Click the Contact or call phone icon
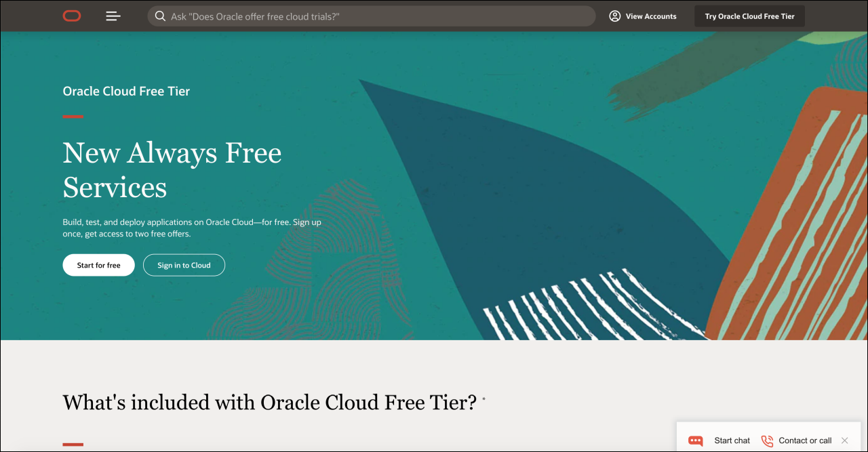The image size is (868, 452). coord(767,440)
